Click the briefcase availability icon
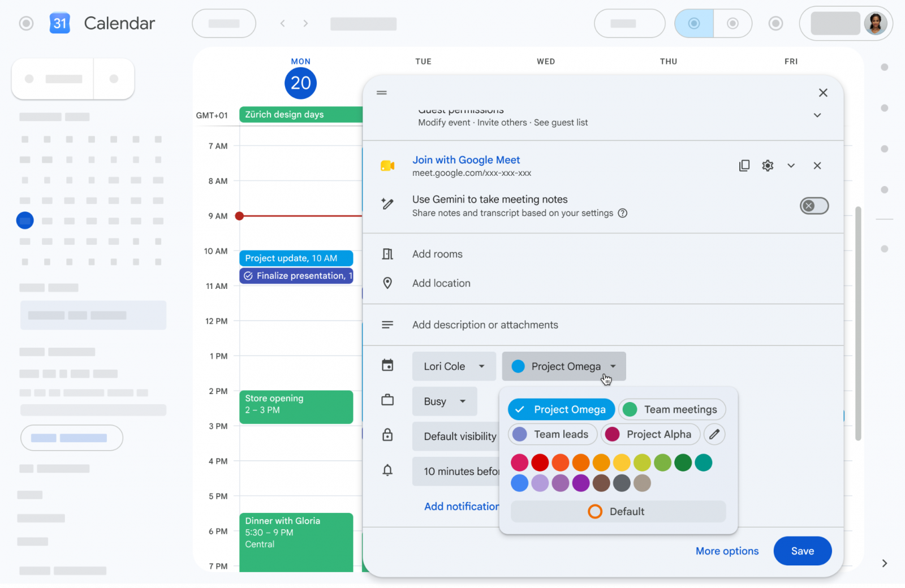Viewport: 905px width, 588px height. point(387,400)
